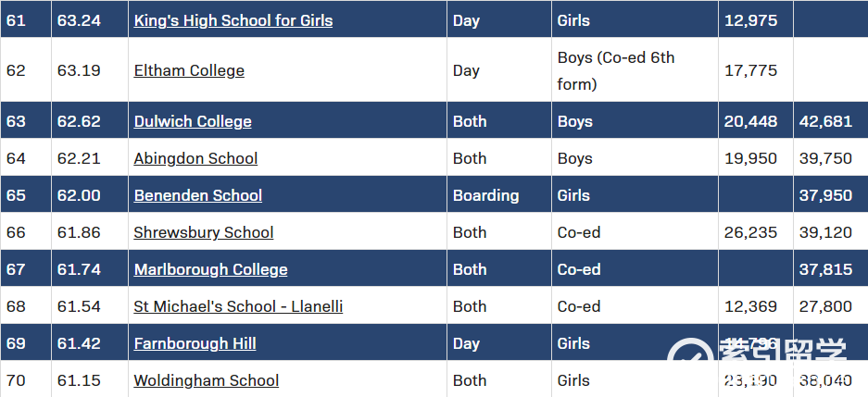The width and height of the screenshot is (868, 397).
Task: Open Abingdon School page link
Action: click(195, 158)
